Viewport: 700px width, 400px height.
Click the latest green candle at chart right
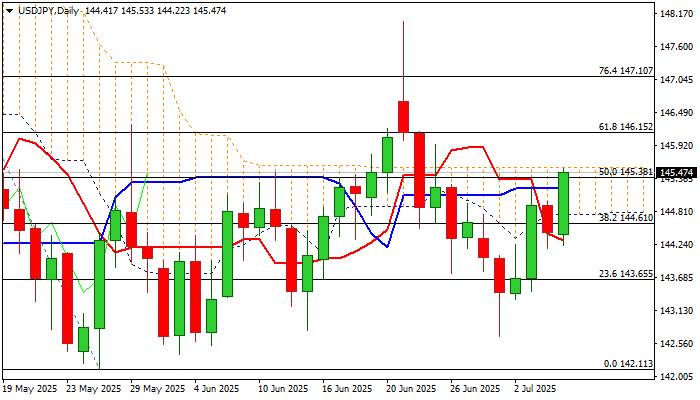tap(563, 204)
